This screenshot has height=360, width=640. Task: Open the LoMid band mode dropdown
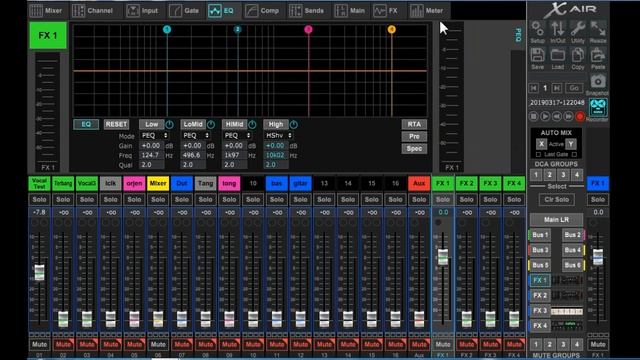(x=196, y=136)
